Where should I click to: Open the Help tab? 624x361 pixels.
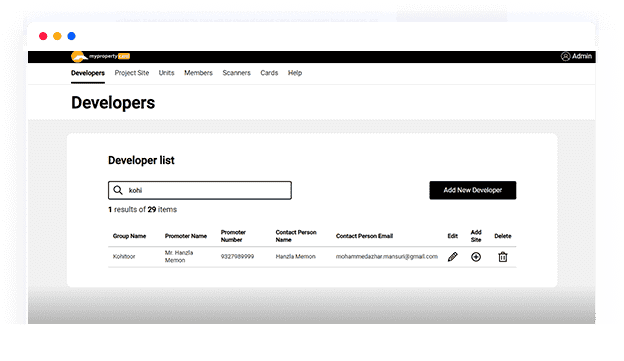tap(295, 73)
